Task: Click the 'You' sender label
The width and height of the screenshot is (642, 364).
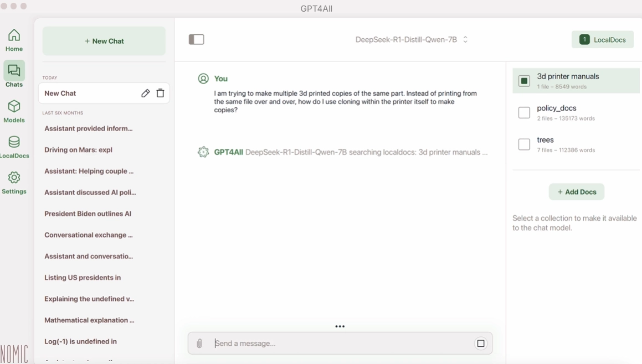Action: coord(220,79)
